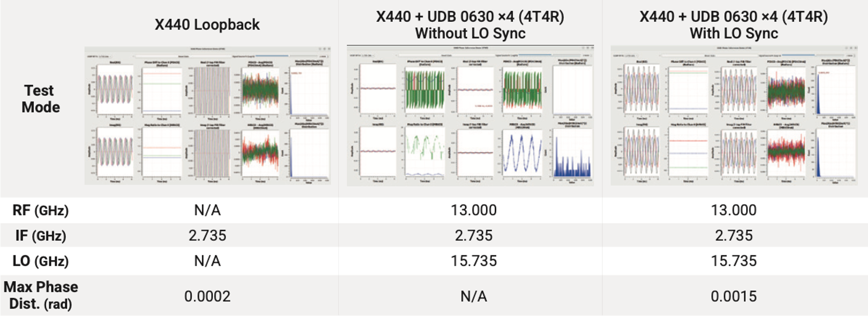Image resolution: width=868 pixels, height=316 pixels.
Task: Click the Reset Stats button in the Loopback window
Action: [x=184, y=57]
